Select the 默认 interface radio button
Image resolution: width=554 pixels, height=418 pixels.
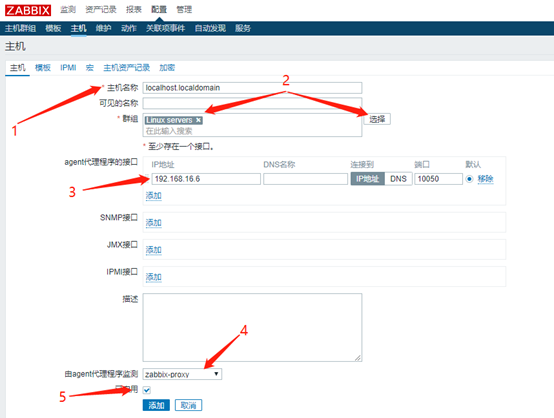[x=469, y=179]
